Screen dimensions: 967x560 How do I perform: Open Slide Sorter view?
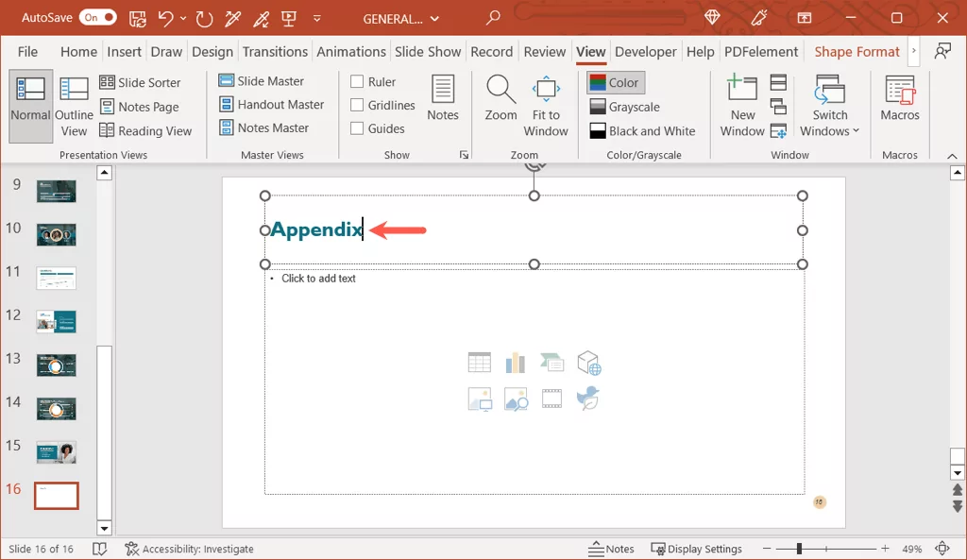coord(140,82)
